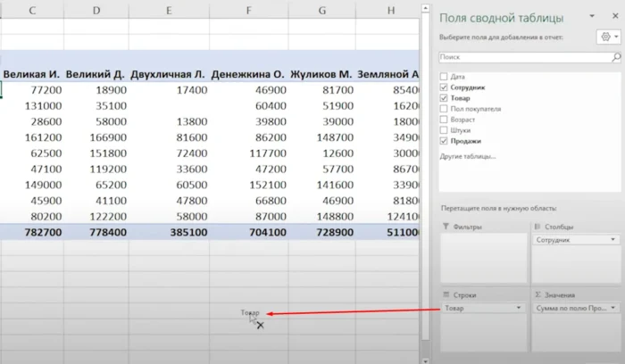Expand the Сотрудник dropdown in Столбцы area
Screen dimensions: 625x364
coord(613,240)
